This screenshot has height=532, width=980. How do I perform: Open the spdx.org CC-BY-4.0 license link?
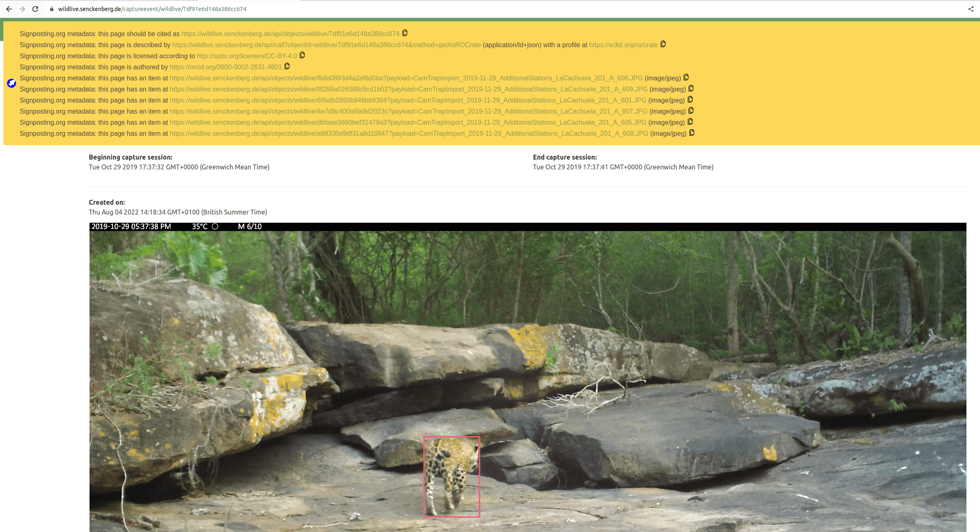click(247, 56)
